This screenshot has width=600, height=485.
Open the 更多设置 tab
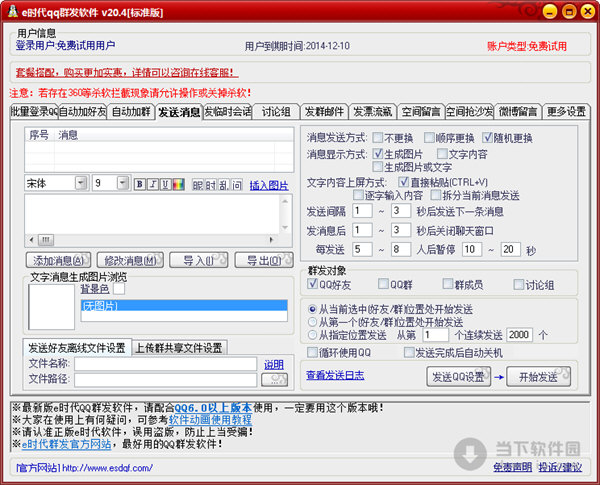566,112
